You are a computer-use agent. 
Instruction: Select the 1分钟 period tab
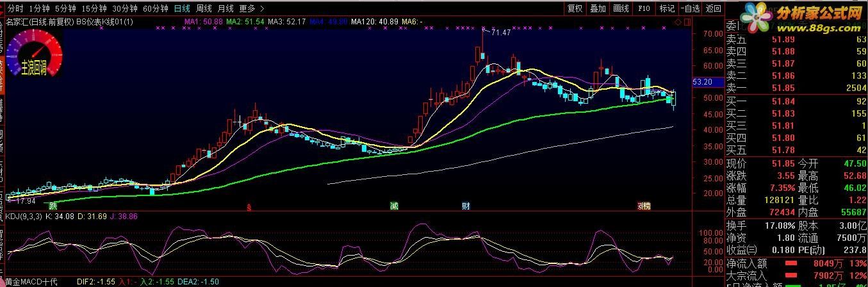39,8
